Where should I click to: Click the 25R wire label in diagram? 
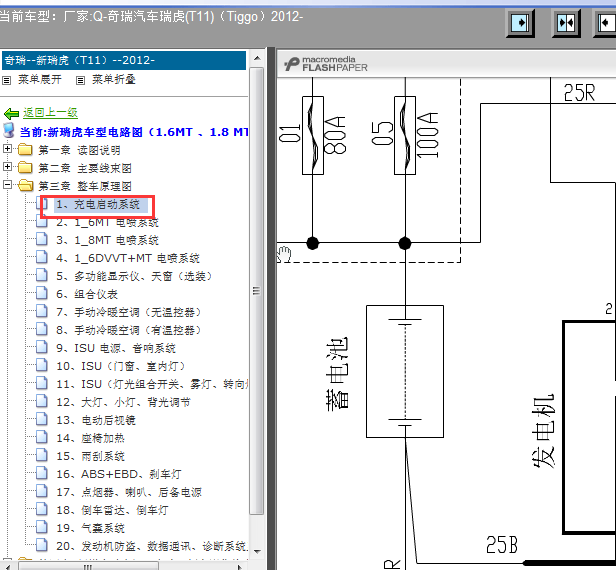[579, 93]
